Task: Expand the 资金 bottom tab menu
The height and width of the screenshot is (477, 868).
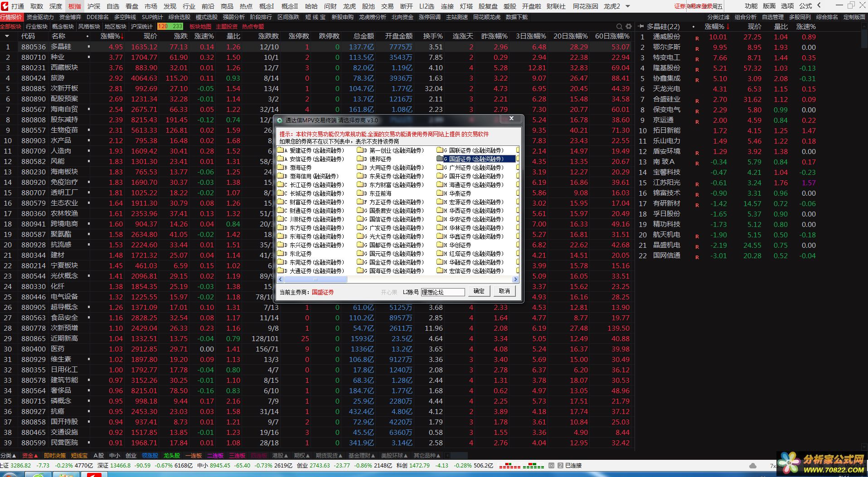Action: (x=30, y=455)
